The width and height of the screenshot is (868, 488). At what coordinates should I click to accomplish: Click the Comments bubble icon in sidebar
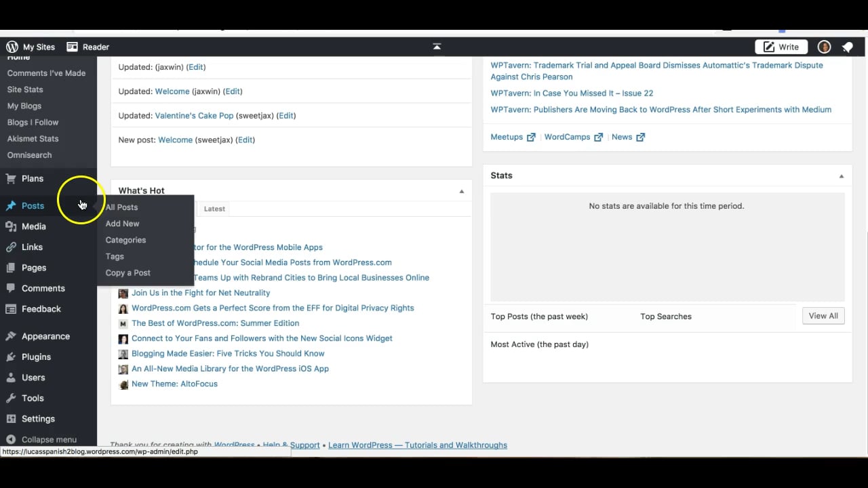click(x=11, y=288)
